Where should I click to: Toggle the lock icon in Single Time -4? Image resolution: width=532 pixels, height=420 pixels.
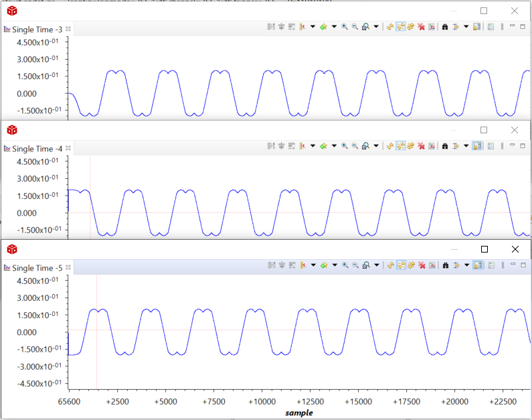(x=476, y=146)
